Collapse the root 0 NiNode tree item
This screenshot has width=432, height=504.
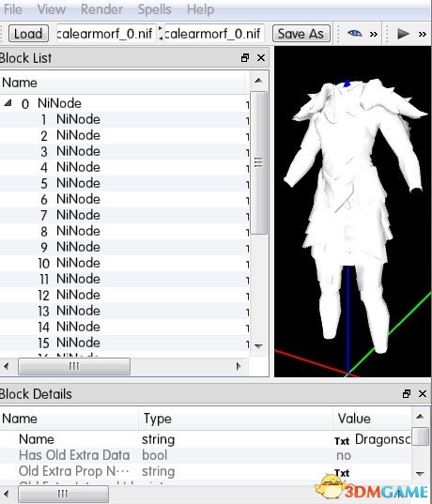pyautogui.click(x=8, y=103)
